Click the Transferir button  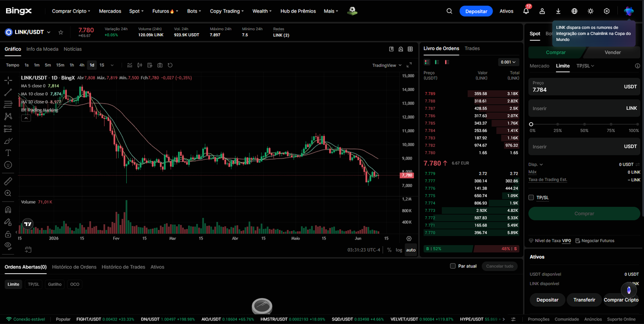(x=584, y=300)
